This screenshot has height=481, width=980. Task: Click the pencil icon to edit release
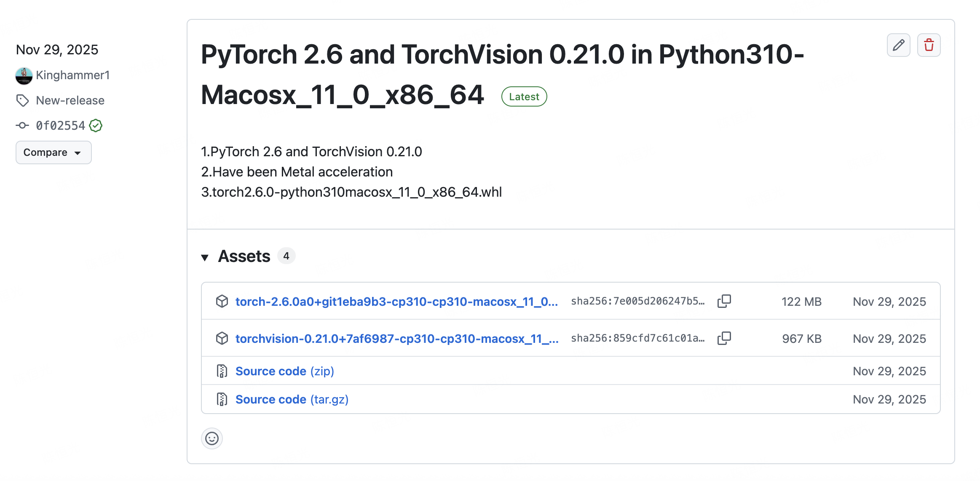tap(898, 45)
